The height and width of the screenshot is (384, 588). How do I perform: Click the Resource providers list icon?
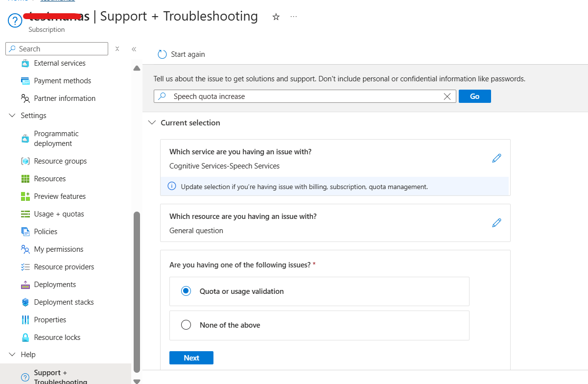tap(25, 267)
